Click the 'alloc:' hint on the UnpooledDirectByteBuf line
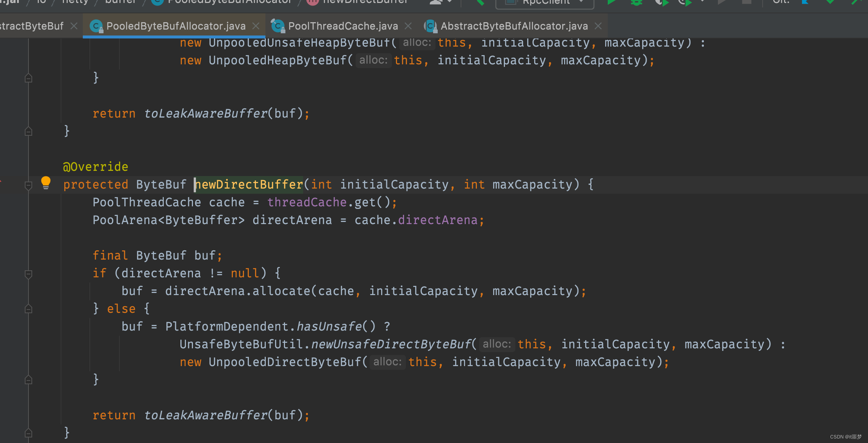Image resolution: width=868 pixels, height=443 pixels. click(387, 362)
